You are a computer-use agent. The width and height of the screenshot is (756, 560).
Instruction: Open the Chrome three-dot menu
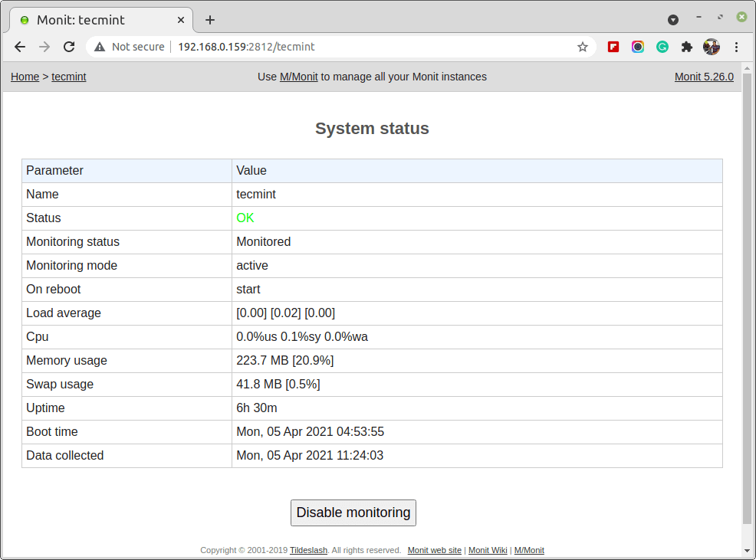pos(736,47)
